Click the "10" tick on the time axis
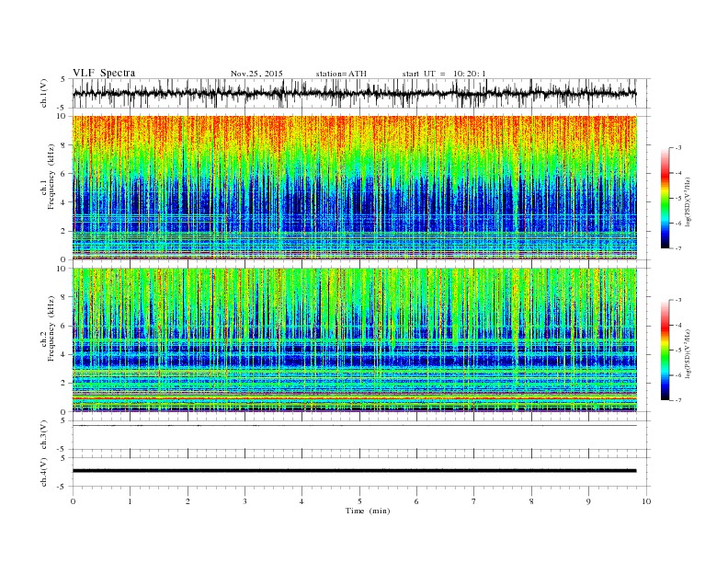Screen dimensions: 728x563 [x=646, y=501]
